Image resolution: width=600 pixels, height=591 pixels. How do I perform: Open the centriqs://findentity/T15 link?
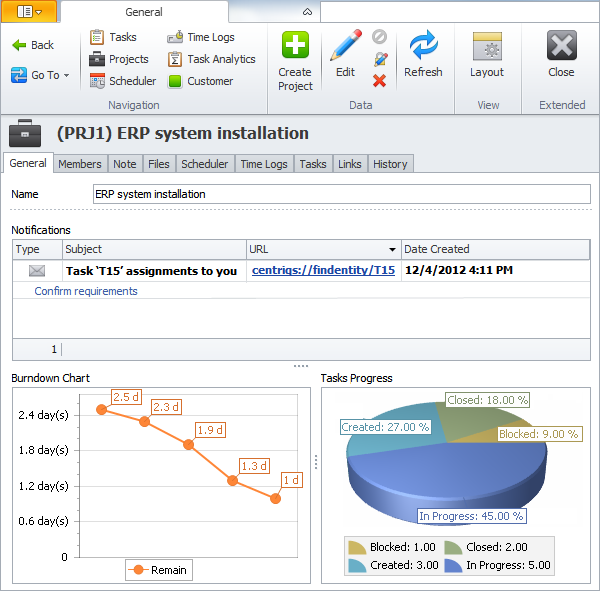[x=323, y=270]
